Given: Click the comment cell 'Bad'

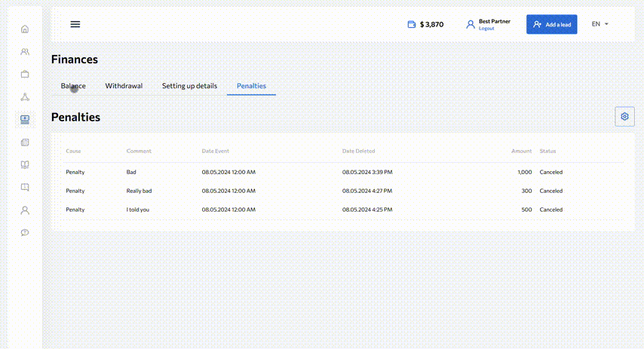Looking at the screenshot, I should [131, 172].
